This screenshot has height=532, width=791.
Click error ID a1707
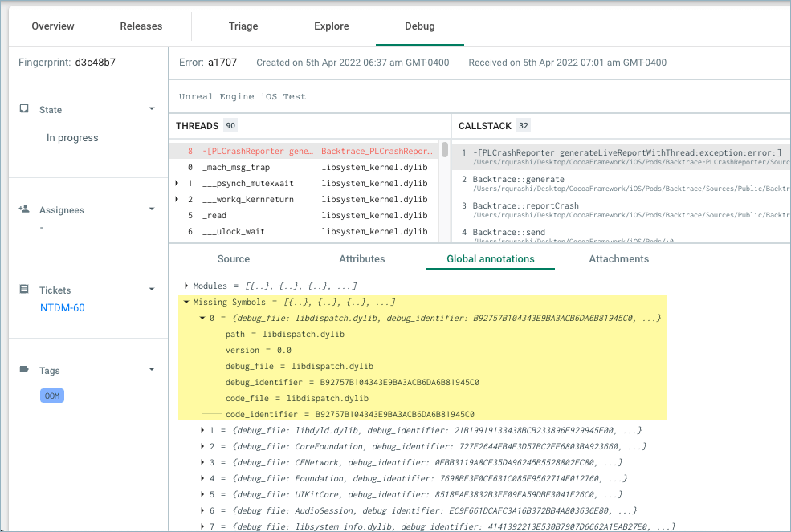(222, 63)
